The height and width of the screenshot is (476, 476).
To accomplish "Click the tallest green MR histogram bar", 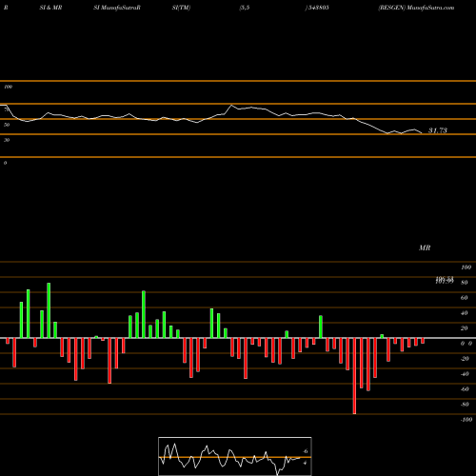I will [49, 310].
